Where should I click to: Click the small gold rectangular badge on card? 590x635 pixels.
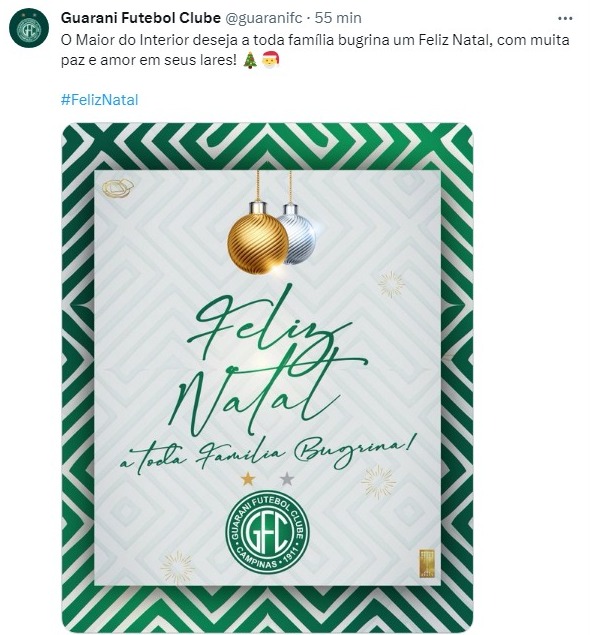point(426,563)
